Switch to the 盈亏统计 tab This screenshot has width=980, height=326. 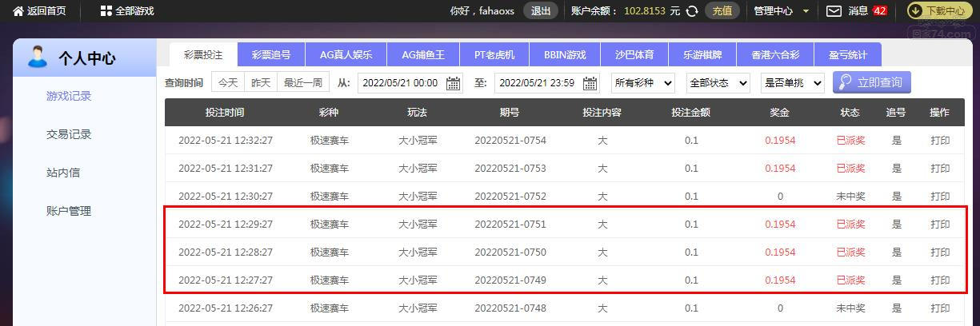click(847, 55)
